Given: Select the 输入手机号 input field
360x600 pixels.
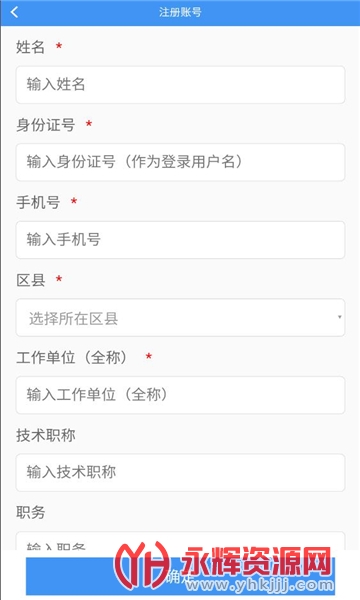Looking at the screenshot, I should coord(180,240).
